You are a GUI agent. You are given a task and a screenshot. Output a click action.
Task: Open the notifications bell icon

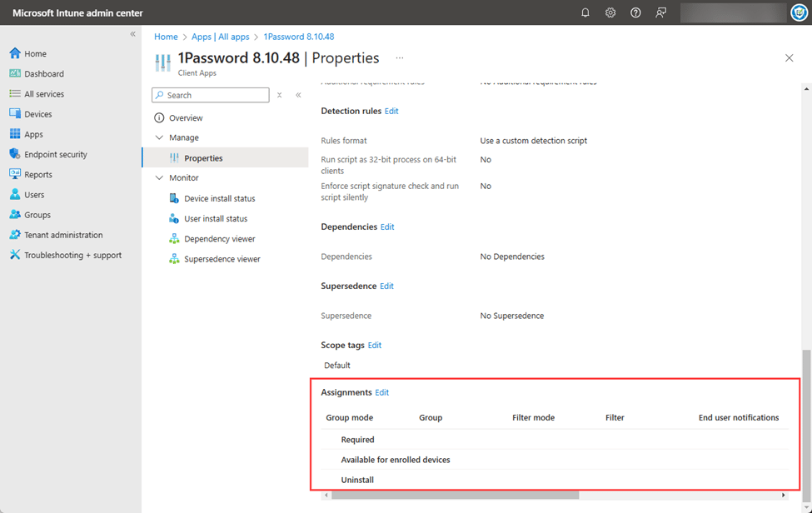(x=585, y=13)
